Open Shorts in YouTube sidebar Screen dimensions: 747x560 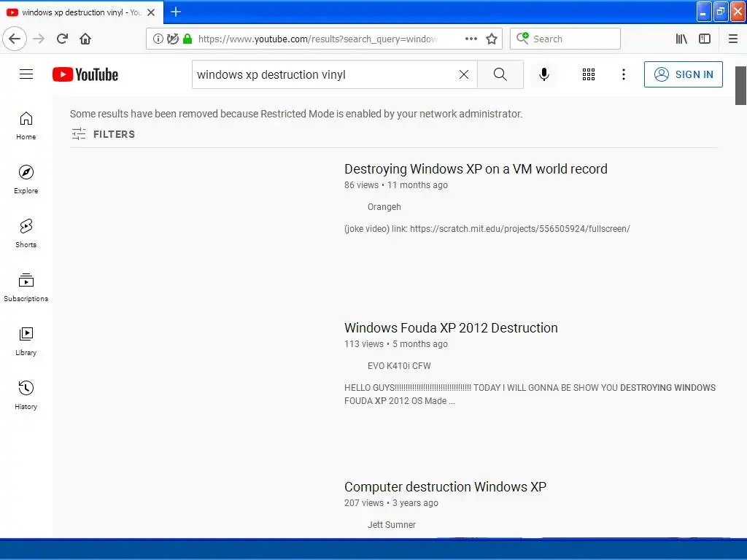pos(26,233)
